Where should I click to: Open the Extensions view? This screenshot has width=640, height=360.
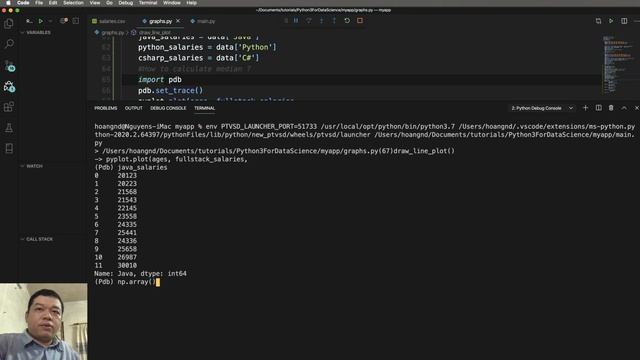pyautogui.click(x=9, y=107)
